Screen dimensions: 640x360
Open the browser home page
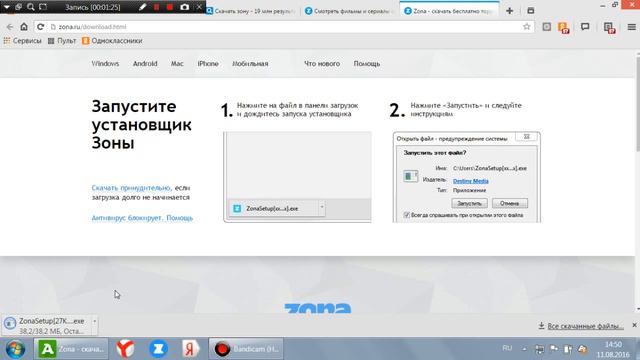point(24,27)
